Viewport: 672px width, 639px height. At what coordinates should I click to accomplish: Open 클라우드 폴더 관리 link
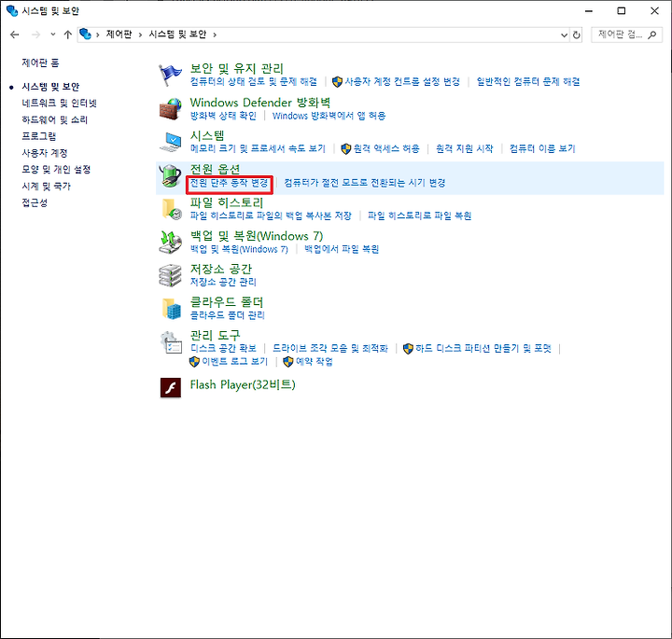(227, 315)
